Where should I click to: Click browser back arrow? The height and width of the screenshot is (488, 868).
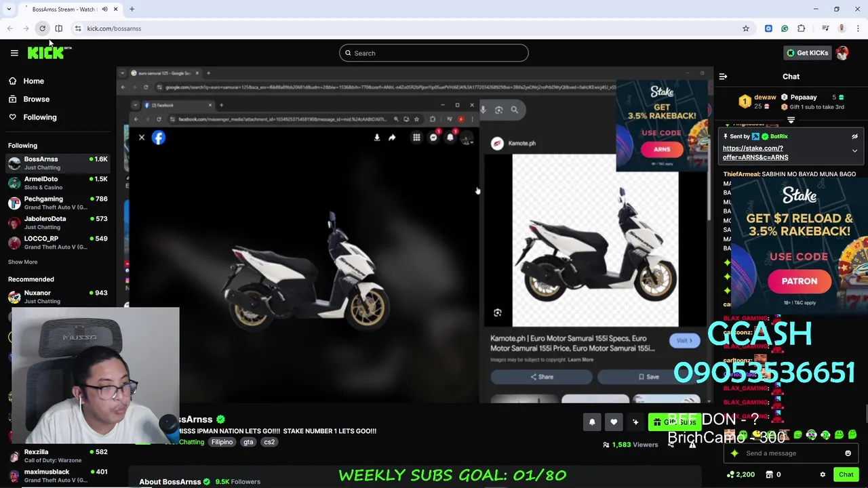click(9, 28)
